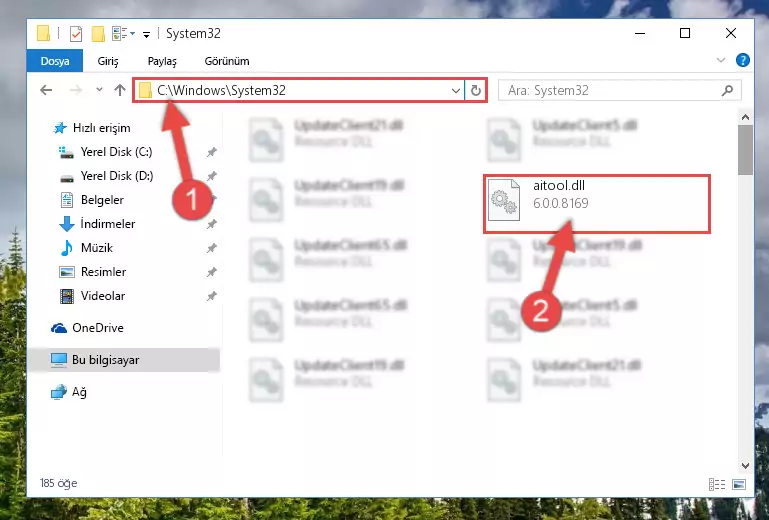
Task: Click the folder icon in the address bar
Action: (x=145, y=90)
